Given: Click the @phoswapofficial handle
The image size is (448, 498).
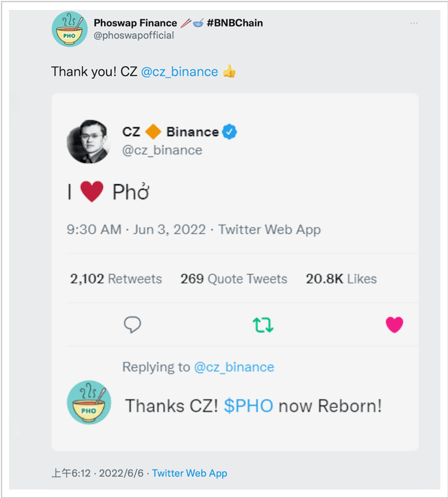Looking at the screenshot, I should [x=134, y=36].
